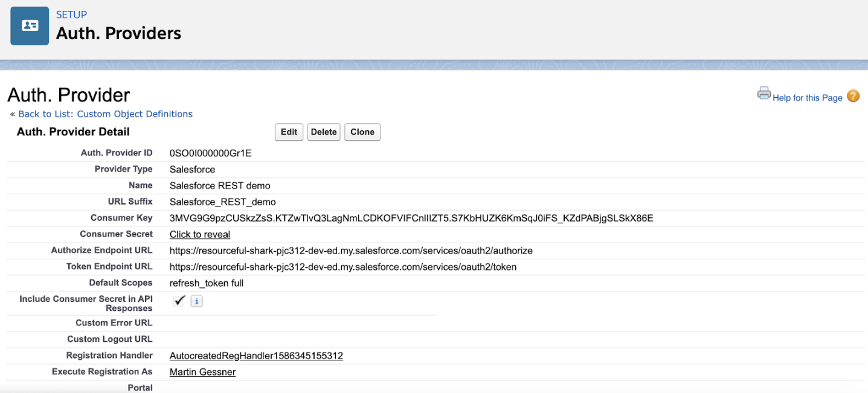
Task: Open Martin Gessner's user record
Action: (x=202, y=371)
